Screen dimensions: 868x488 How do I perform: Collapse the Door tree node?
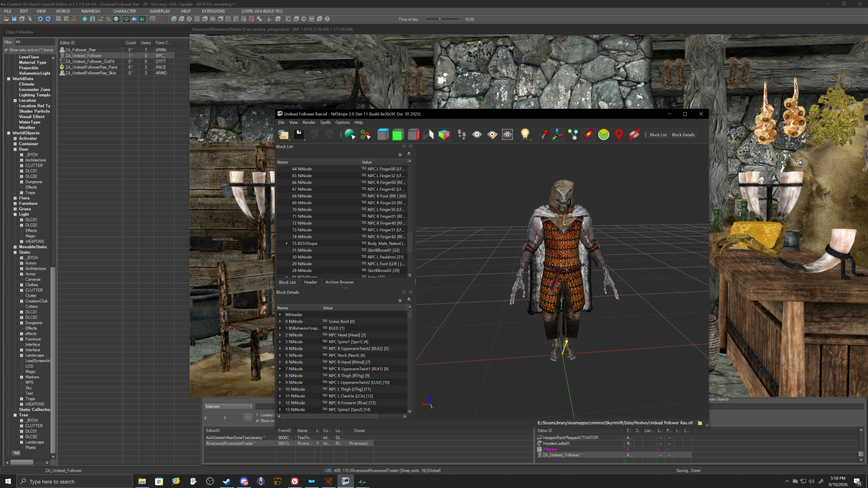[15, 149]
